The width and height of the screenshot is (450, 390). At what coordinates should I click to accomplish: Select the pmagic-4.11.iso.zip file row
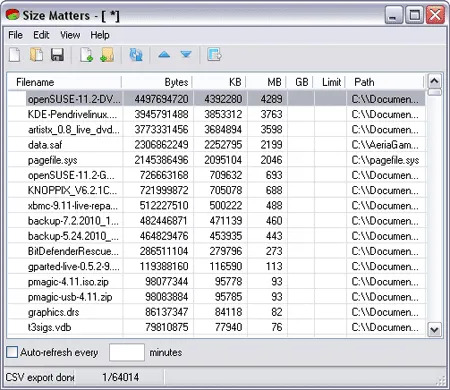[216, 282]
